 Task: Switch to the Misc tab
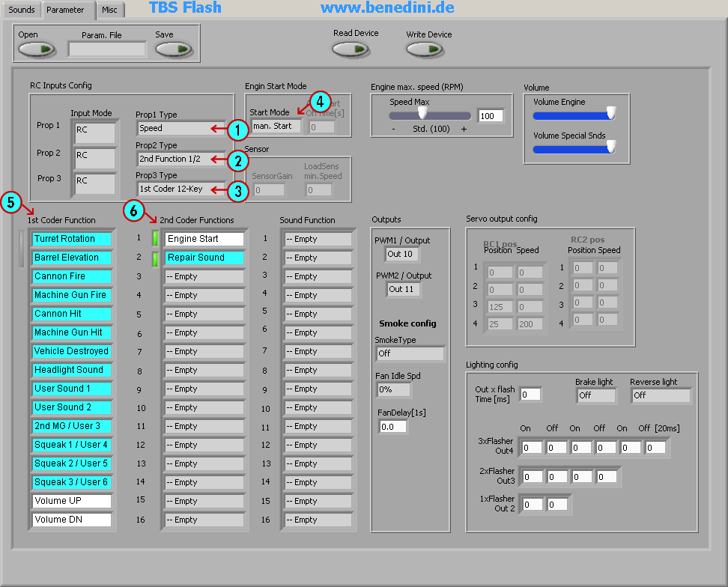(x=109, y=10)
